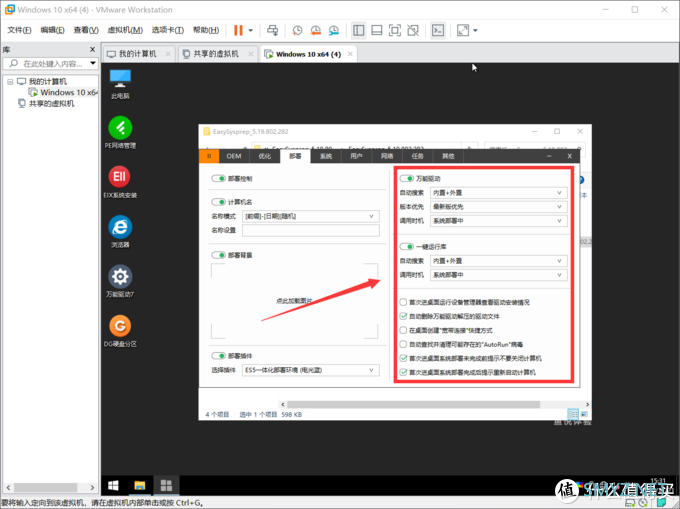Open the EIX系统安装 desktop icon
Image resolution: width=680 pixels, height=509 pixels.
click(x=120, y=182)
